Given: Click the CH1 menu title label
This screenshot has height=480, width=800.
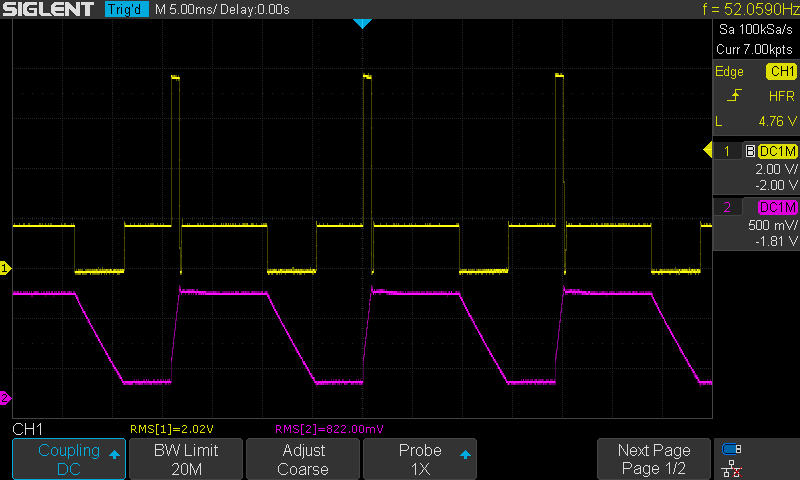Looking at the screenshot, I should click(28, 429).
